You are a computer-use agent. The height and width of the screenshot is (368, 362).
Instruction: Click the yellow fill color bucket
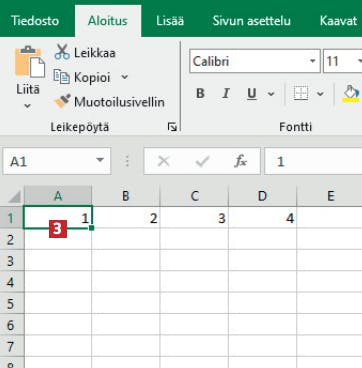[351, 94]
